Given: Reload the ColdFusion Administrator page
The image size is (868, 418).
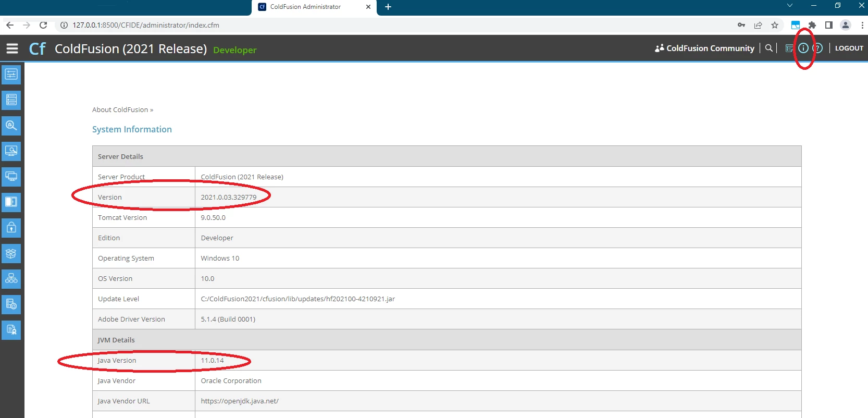Looking at the screenshot, I should 43,25.
